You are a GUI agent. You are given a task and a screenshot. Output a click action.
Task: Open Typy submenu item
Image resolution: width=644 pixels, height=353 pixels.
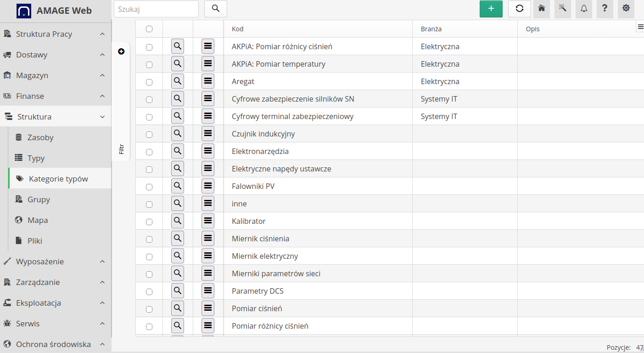(x=60, y=158)
